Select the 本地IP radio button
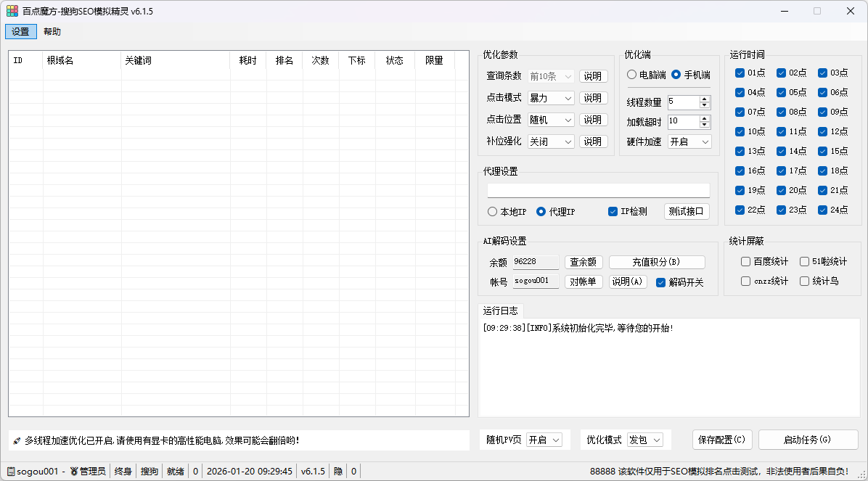 [x=492, y=211]
